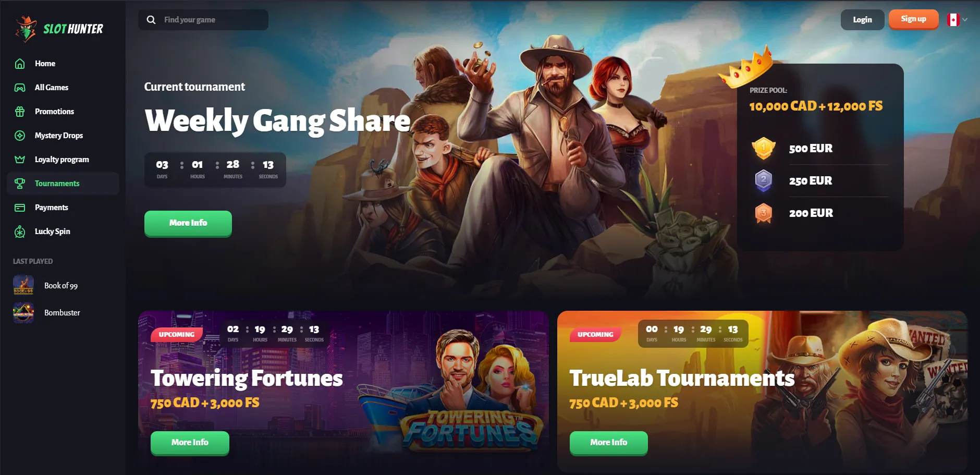Click the Find your game search field

pyautogui.click(x=203, y=20)
